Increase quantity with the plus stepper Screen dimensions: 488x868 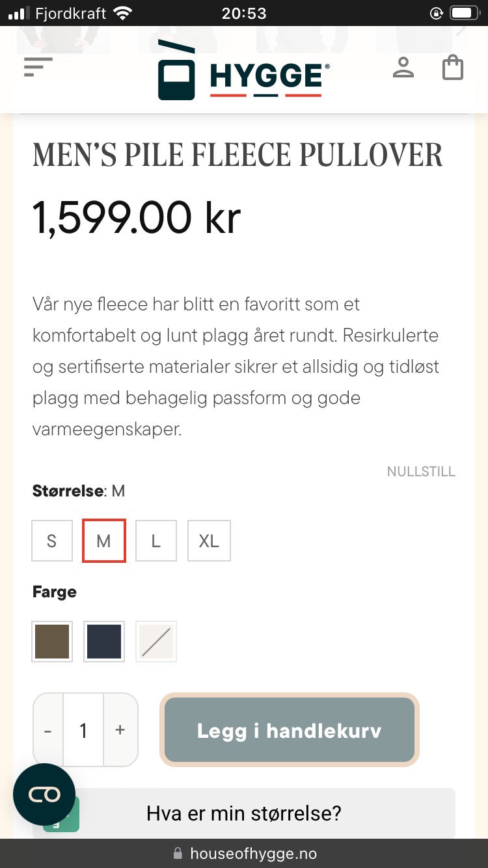pos(120,730)
